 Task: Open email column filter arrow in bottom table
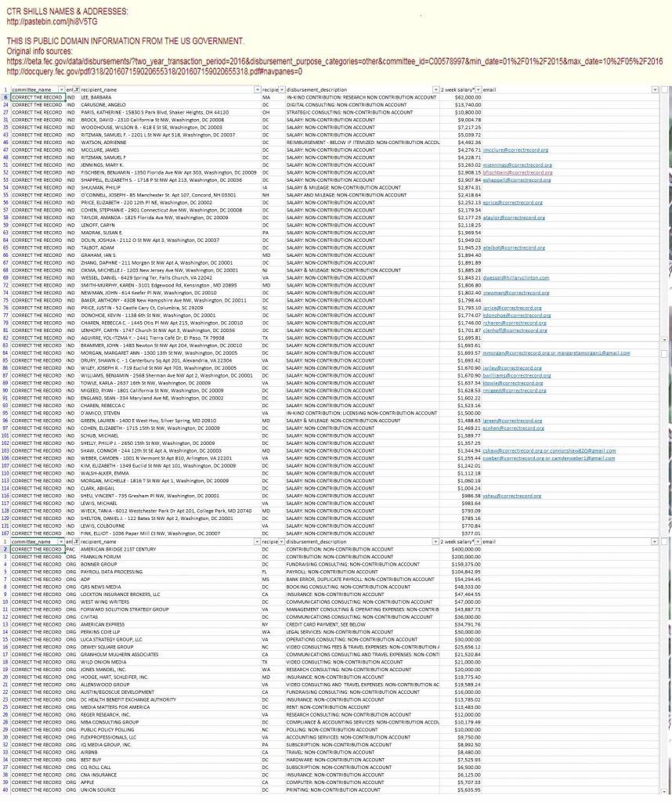[655, 542]
